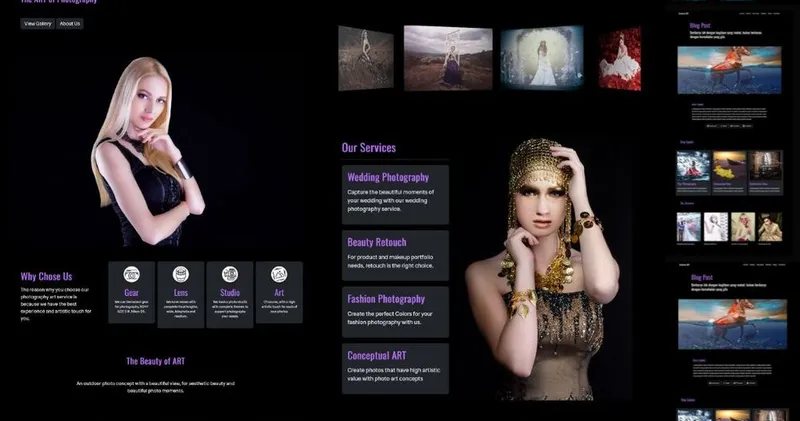Open the first gallery photo of woman in field
Screen dimensions: 800x421
coord(365,58)
